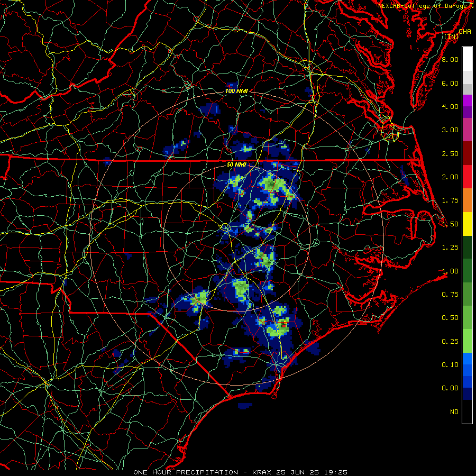Click the 1.25 legend value

(x=450, y=248)
